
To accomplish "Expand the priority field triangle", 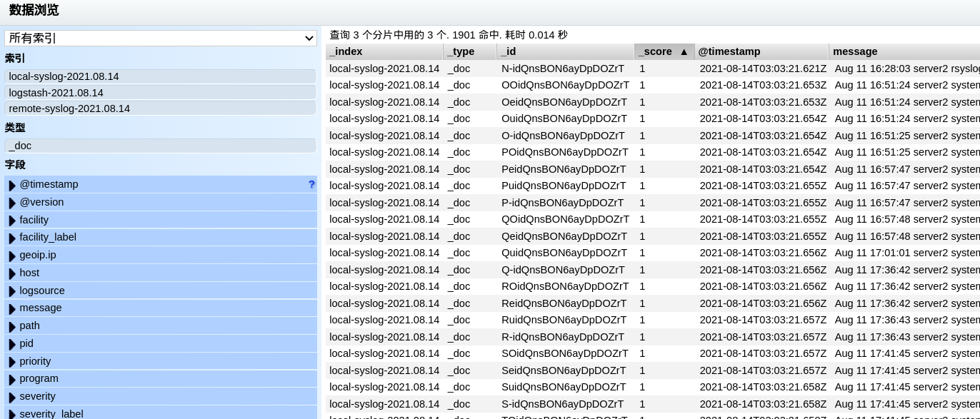I will tap(12, 362).
